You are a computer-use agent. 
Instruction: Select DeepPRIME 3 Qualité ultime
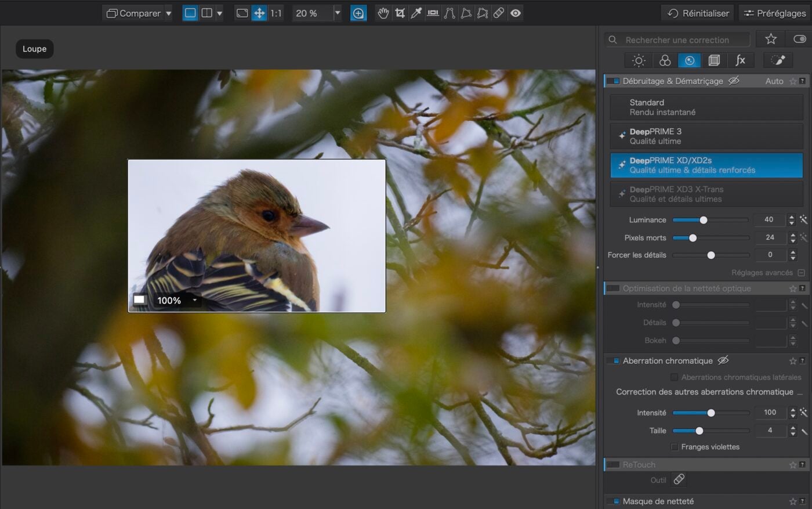click(706, 136)
